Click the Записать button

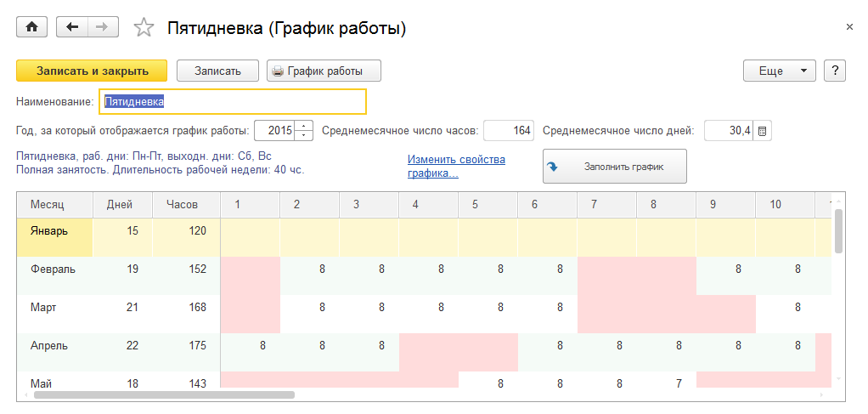(x=217, y=71)
